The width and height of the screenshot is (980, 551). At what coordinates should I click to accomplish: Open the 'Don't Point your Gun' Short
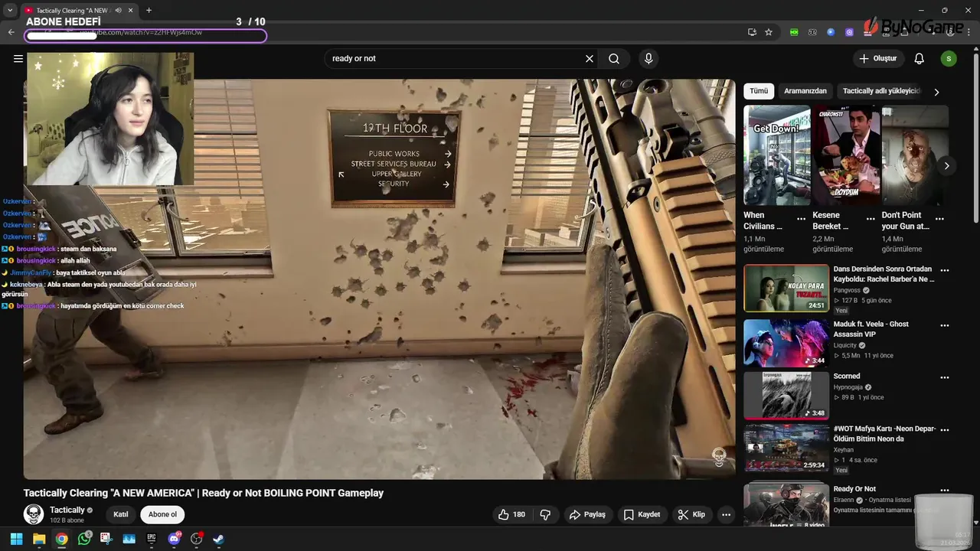(x=915, y=155)
